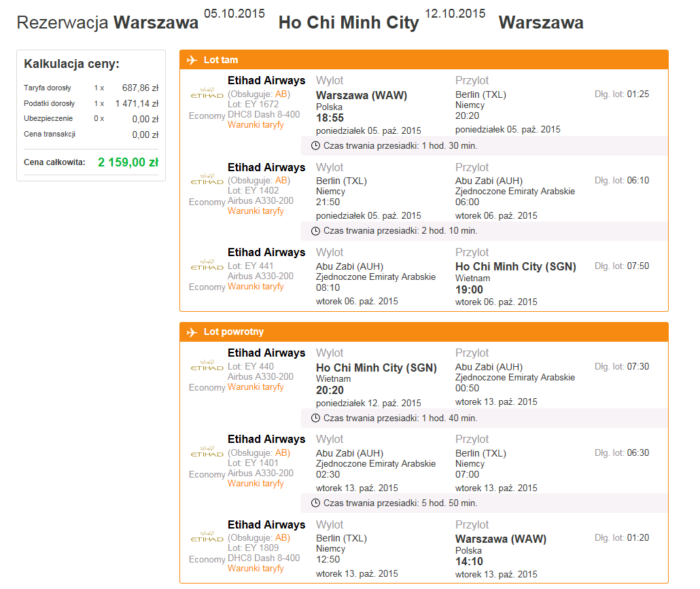Click flight duration 07:50
The width and height of the screenshot is (700, 589).
coord(638,266)
